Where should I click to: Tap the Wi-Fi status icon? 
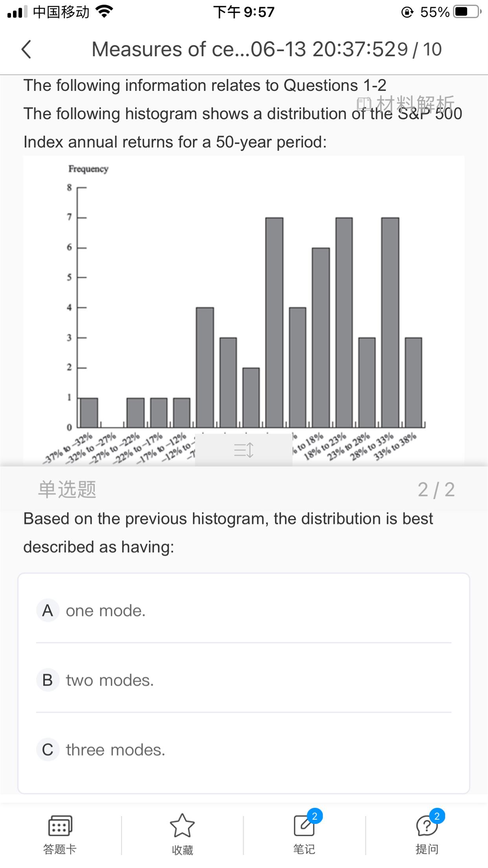pyautogui.click(x=104, y=12)
